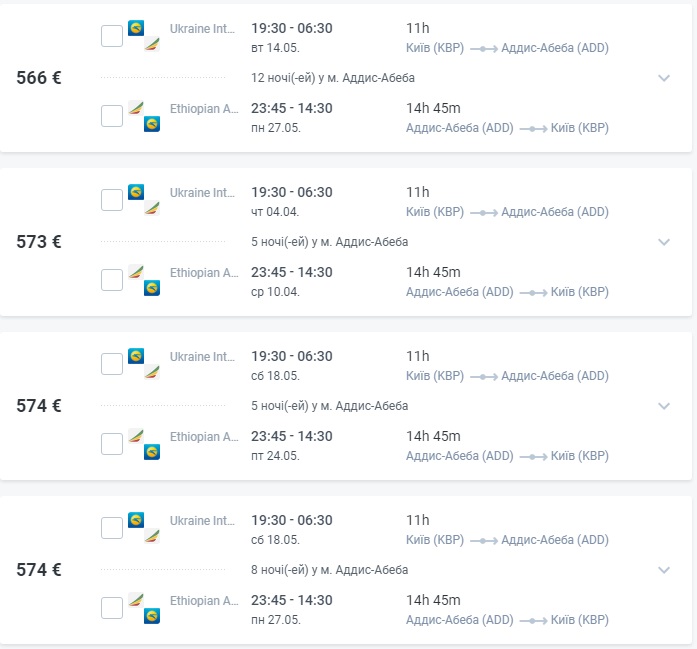
Task: Click airline logos on 8-night offer outbound flight
Action: pos(144,528)
